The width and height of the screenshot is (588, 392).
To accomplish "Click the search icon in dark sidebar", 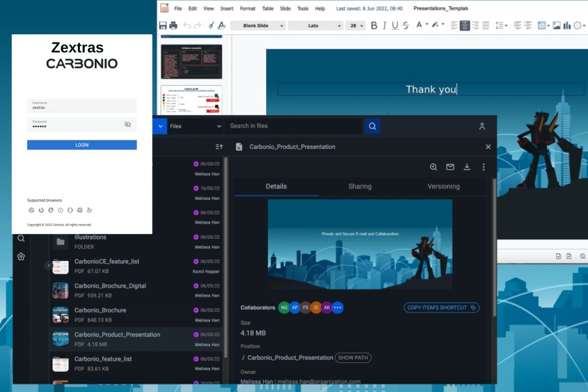I will click(21, 239).
